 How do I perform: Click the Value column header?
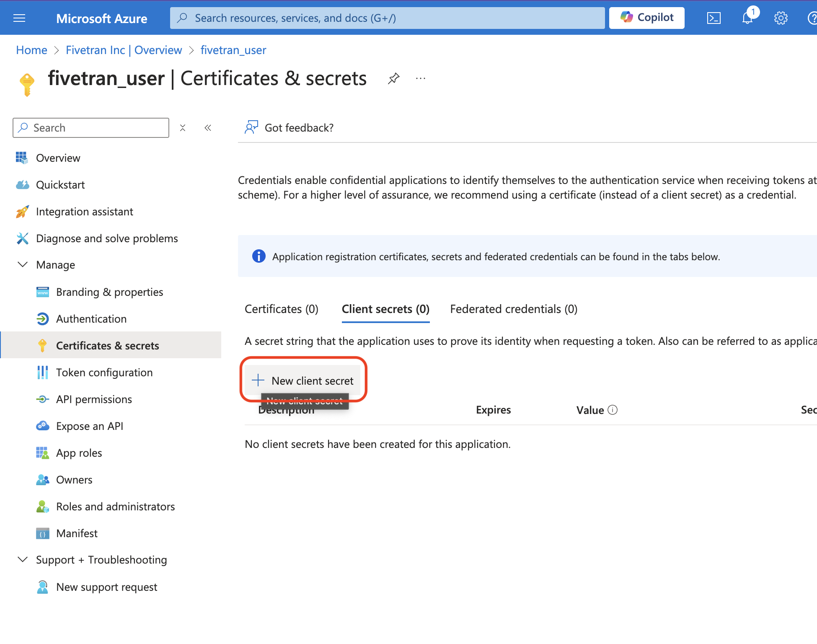tap(590, 410)
